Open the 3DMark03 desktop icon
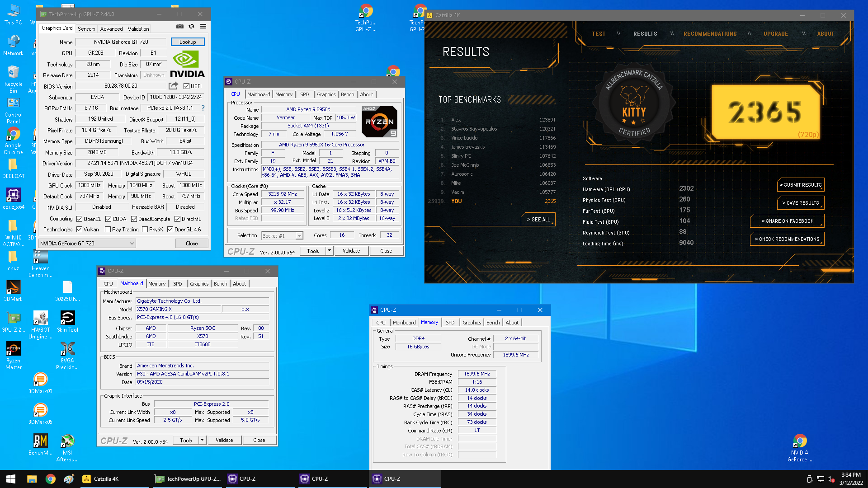Viewport: 868px width, 488px height. tap(40, 383)
